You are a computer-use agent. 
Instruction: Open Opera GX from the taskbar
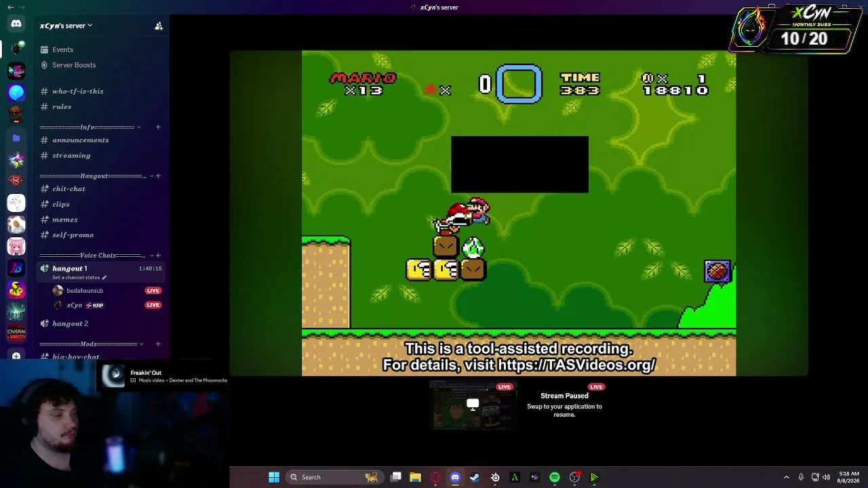click(435, 477)
